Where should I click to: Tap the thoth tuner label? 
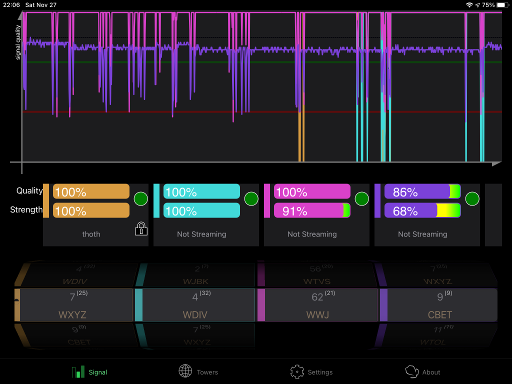91,234
